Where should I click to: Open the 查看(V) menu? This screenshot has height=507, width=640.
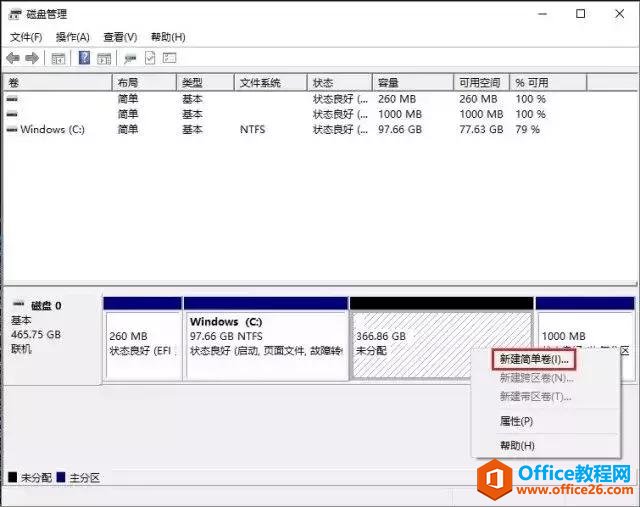tap(120, 37)
